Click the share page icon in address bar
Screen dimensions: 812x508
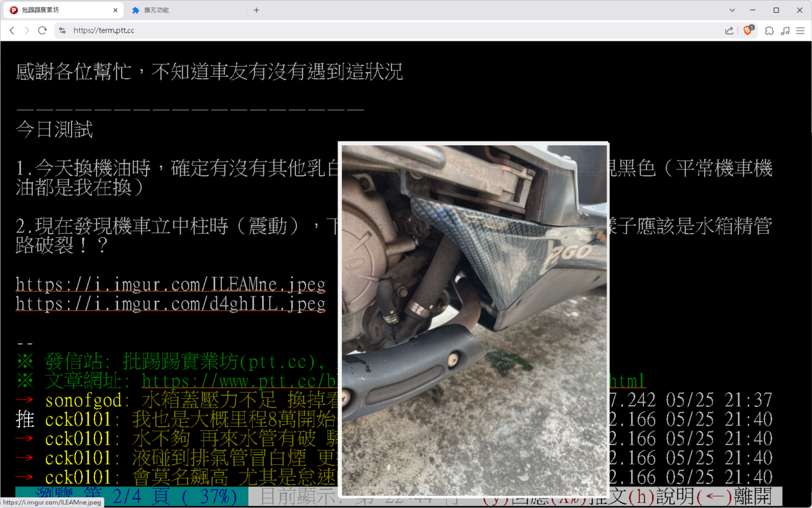click(730, 30)
